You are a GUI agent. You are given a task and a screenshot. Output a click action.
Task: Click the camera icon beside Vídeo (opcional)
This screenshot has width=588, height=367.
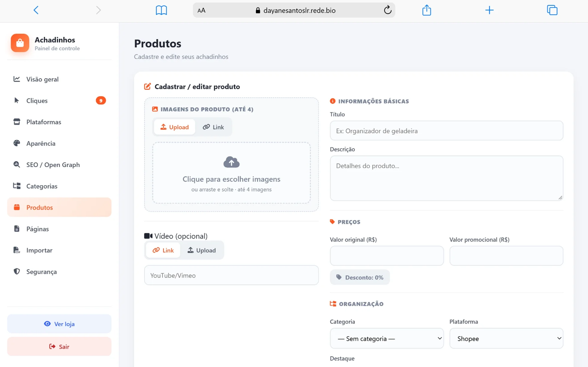148,236
